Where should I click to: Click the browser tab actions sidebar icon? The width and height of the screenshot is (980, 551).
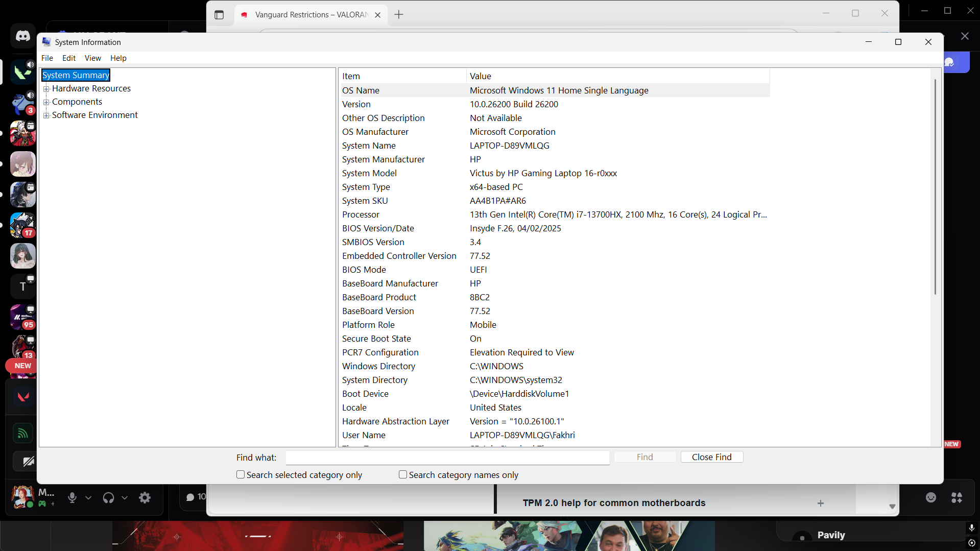pos(219,15)
